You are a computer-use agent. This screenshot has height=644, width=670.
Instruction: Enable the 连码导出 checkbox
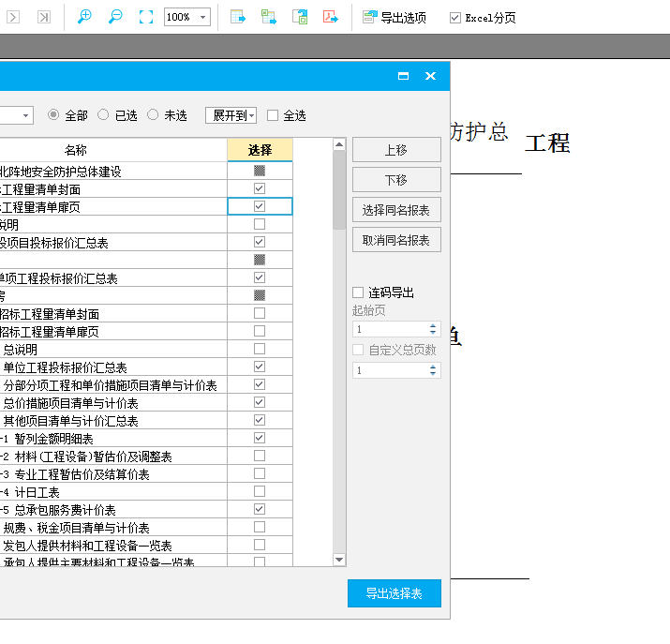358,292
